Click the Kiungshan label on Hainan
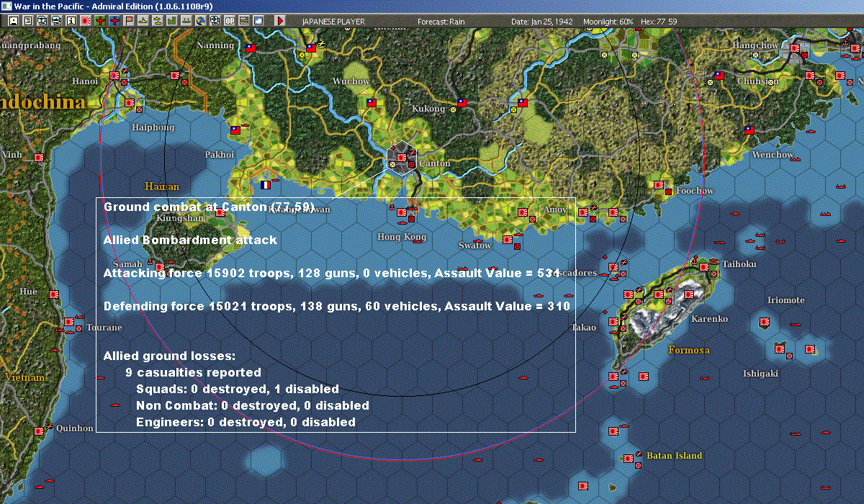 (180, 218)
